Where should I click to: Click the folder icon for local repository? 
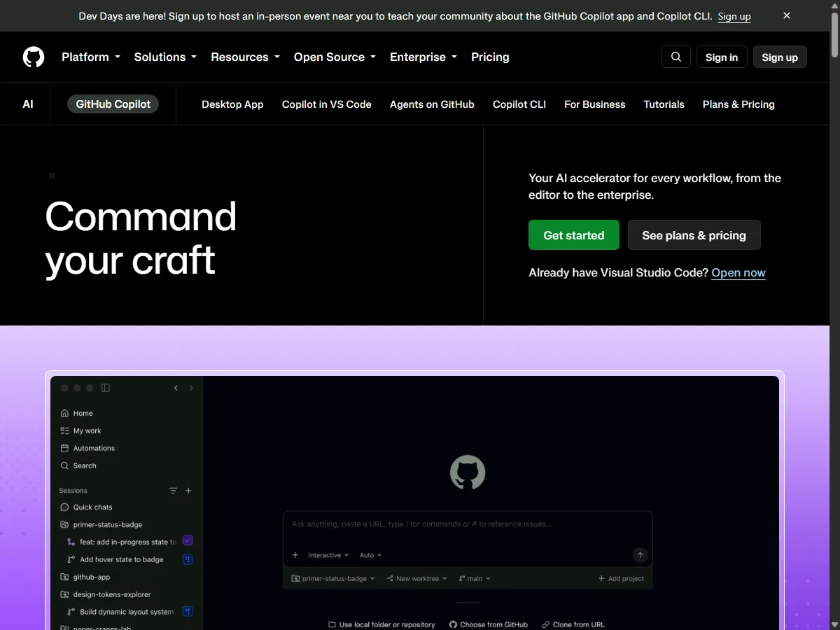[x=332, y=624]
